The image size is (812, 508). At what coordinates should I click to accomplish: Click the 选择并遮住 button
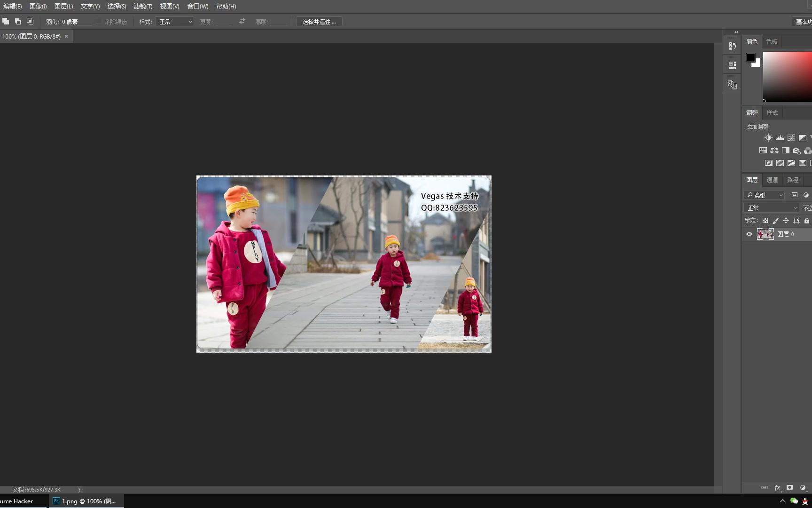click(x=319, y=22)
